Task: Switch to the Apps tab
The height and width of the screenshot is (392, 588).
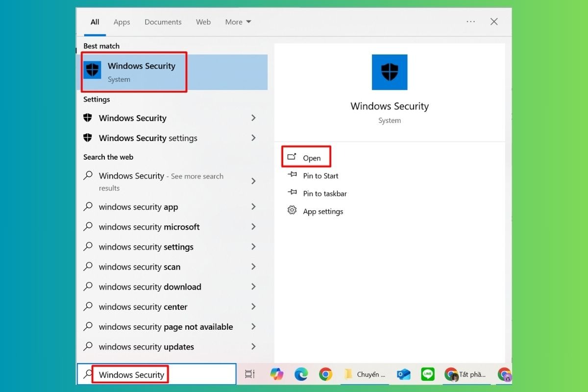Action: coord(122,22)
